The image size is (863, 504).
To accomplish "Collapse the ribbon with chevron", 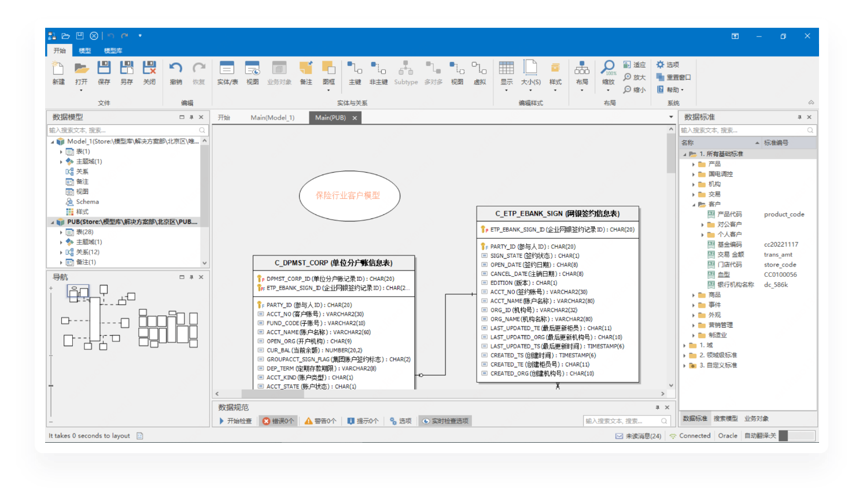I will pos(811,102).
